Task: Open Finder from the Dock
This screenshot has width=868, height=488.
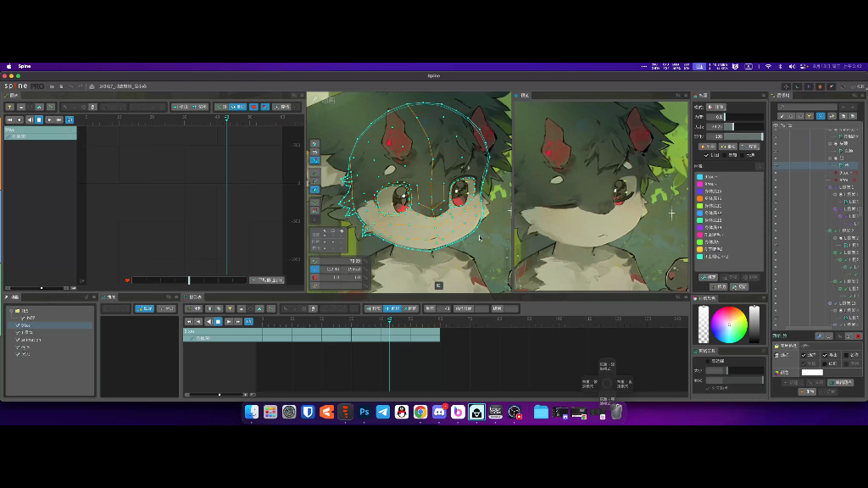Action: coord(251,412)
